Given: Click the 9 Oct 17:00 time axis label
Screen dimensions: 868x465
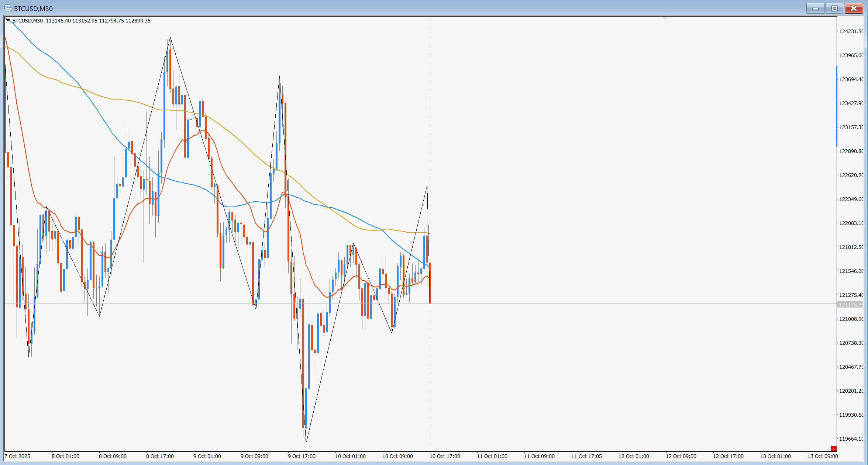Looking at the screenshot, I should pos(302,456).
